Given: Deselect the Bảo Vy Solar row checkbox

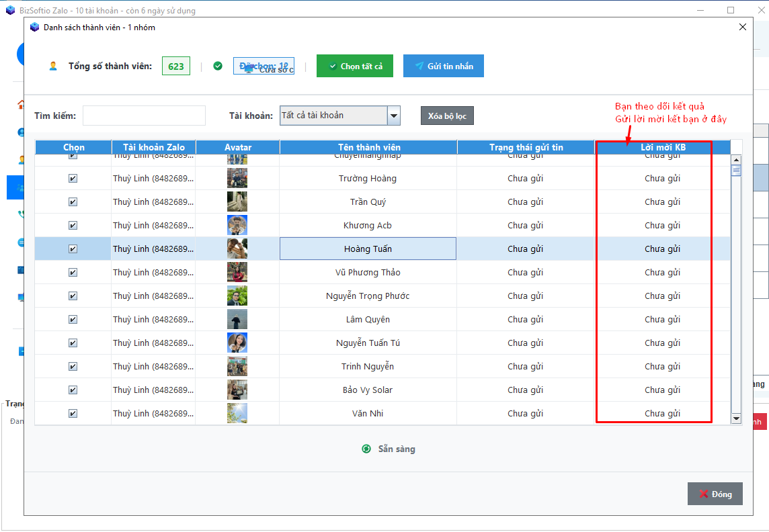Looking at the screenshot, I should tap(73, 390).
